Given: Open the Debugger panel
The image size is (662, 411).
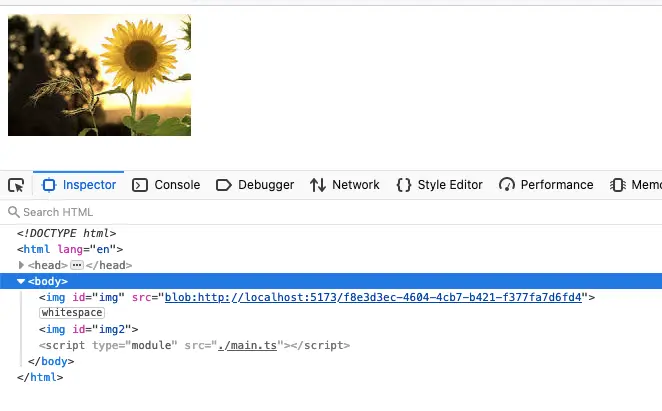Looking at the screenshot, I should coord(255,185).
